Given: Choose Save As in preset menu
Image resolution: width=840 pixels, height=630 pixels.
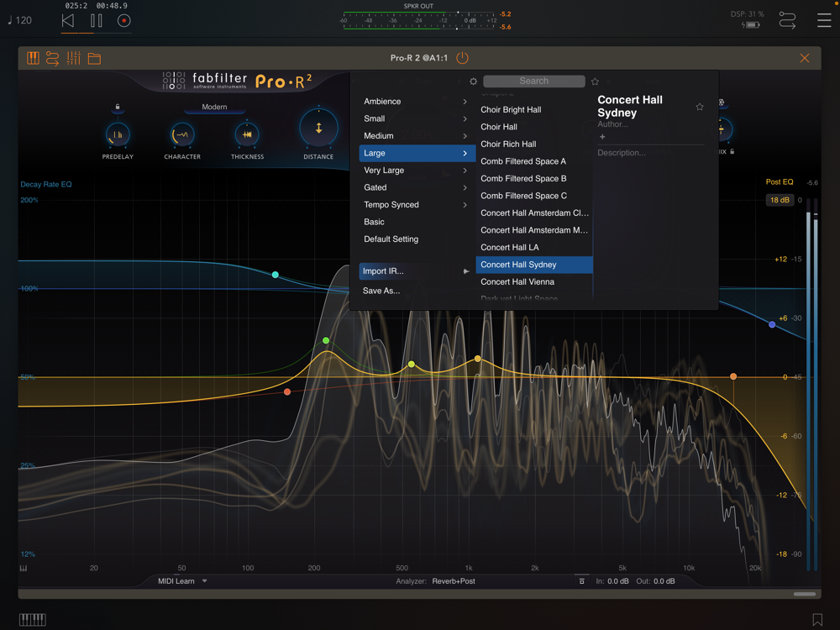Looking at the screenshot, I should [x=381, y=291].
